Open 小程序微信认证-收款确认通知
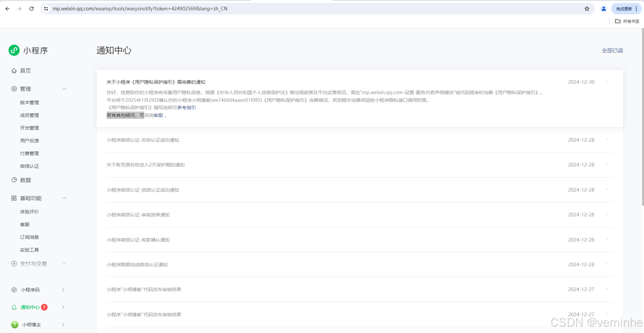Screen dimensions: 644x333 138,240
